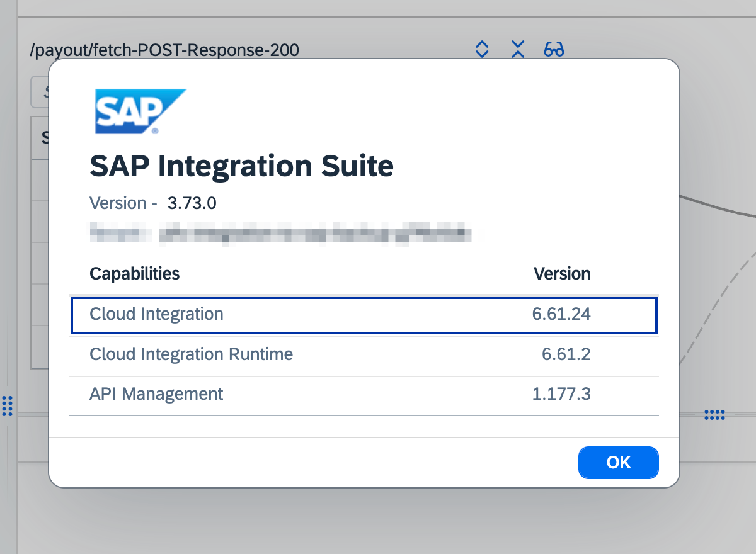Click the partially hidden search field
This screenshot has width=756, height=554.
coord(40,93)
